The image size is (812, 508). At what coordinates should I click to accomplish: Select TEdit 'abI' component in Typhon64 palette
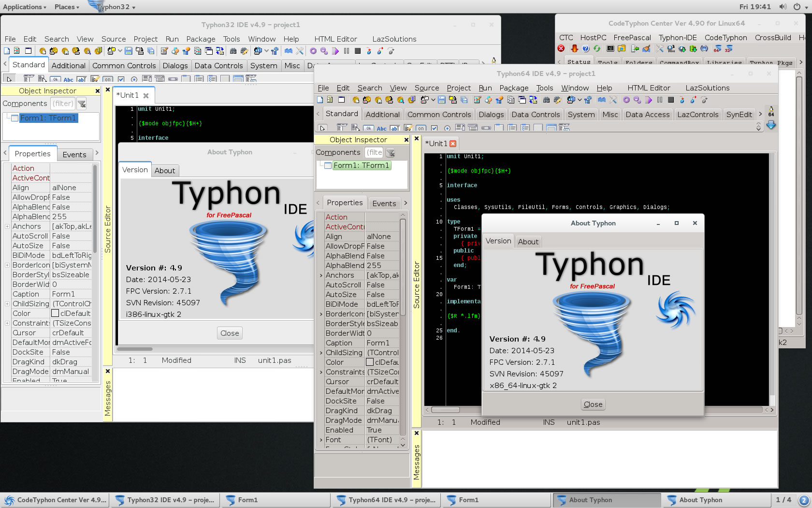coord(394,128)
